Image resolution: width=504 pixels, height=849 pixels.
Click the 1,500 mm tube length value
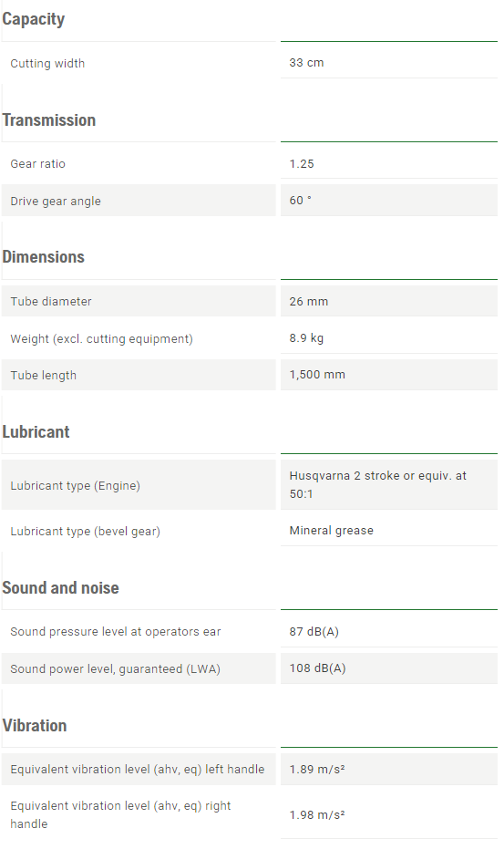(x=317, y=375)
